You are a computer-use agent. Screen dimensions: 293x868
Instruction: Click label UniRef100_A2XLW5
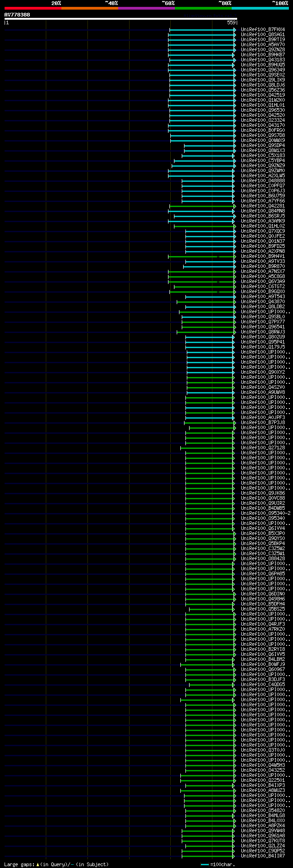(263, 176)
